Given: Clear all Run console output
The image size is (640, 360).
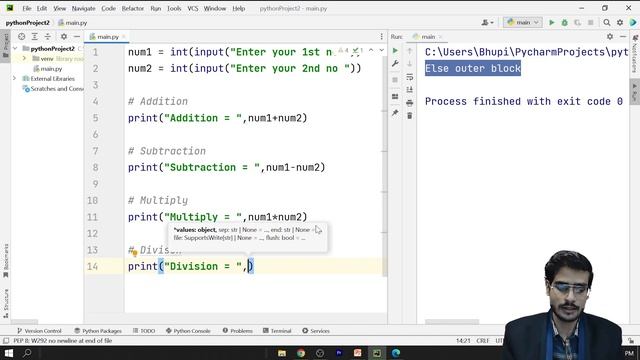Looking at the screenshot, I should (409, 116).
